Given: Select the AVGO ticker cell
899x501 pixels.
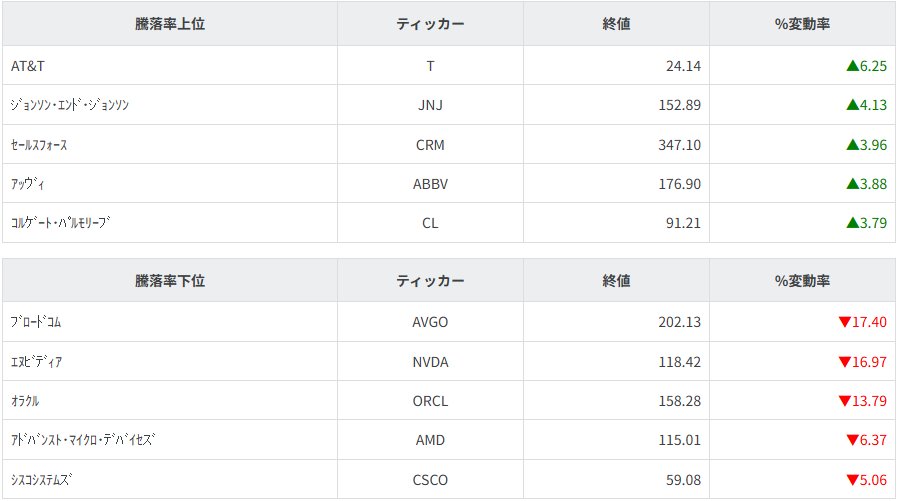Looking at the screenshot, I should click(x=430, y=322).
